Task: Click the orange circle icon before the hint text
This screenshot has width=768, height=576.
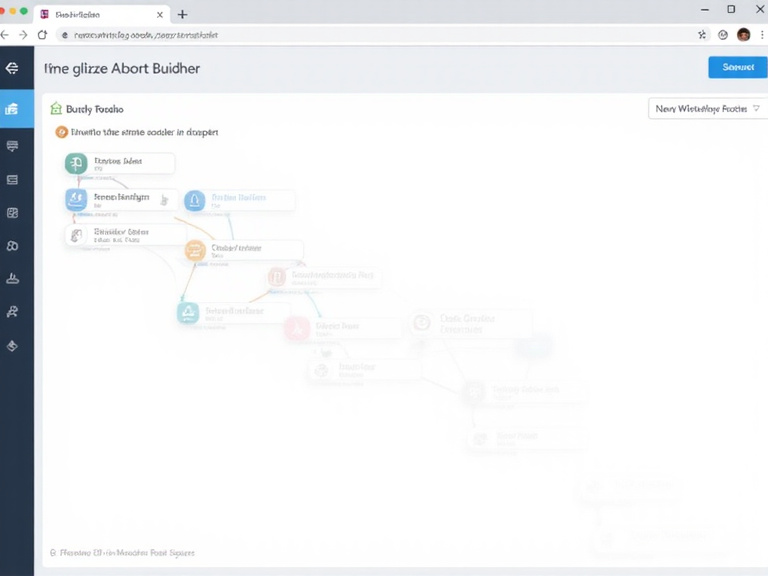Action: coord(61,132)
